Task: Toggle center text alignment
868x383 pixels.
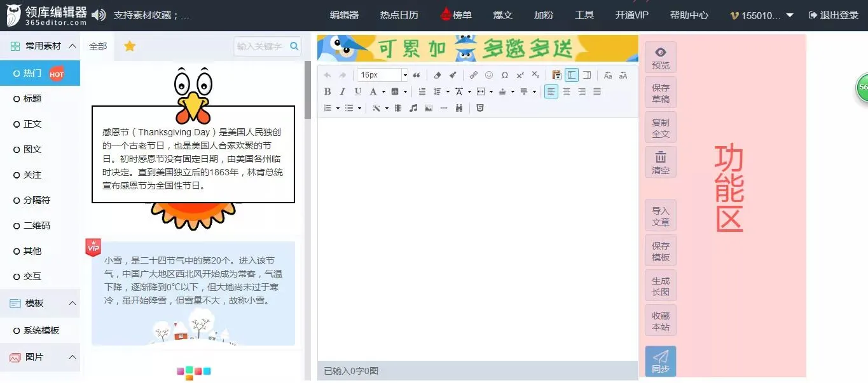Action: (567, 91)
